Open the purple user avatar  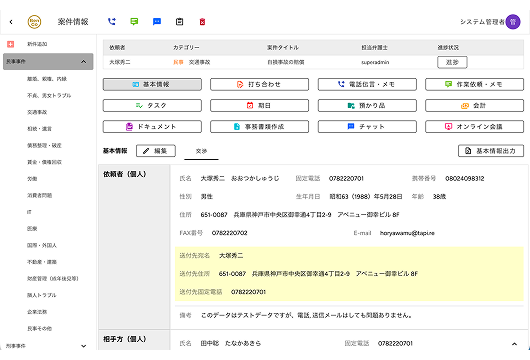point(513,22)
